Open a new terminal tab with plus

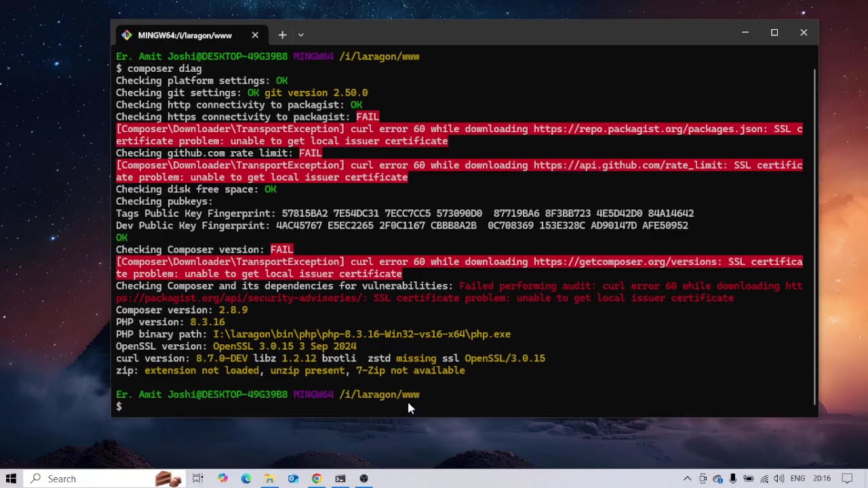[283, 35]
